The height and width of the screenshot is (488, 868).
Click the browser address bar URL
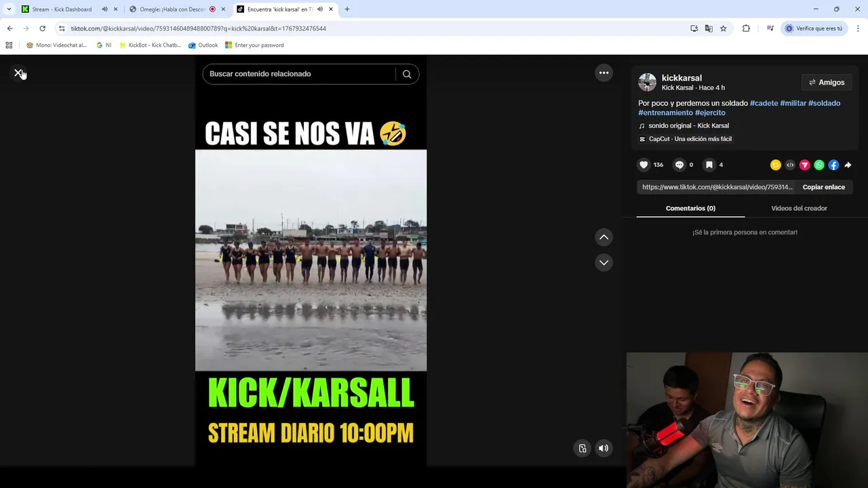[x=198, y=28]
